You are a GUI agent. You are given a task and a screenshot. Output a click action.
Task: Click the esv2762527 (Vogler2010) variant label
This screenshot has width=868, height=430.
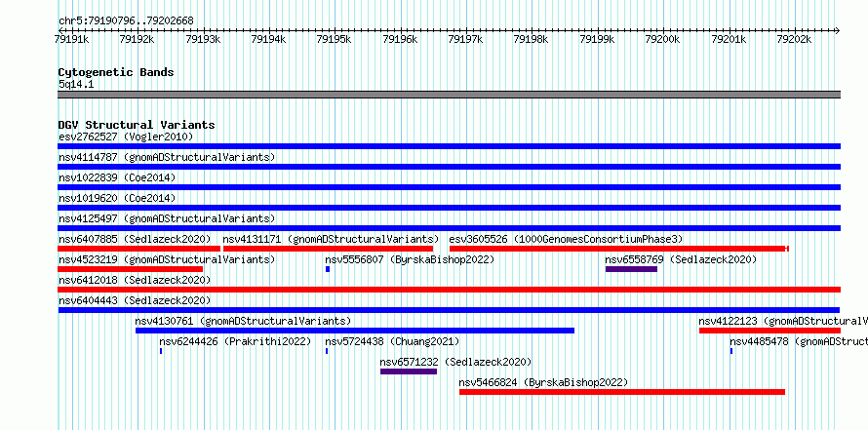click(126, 137)
